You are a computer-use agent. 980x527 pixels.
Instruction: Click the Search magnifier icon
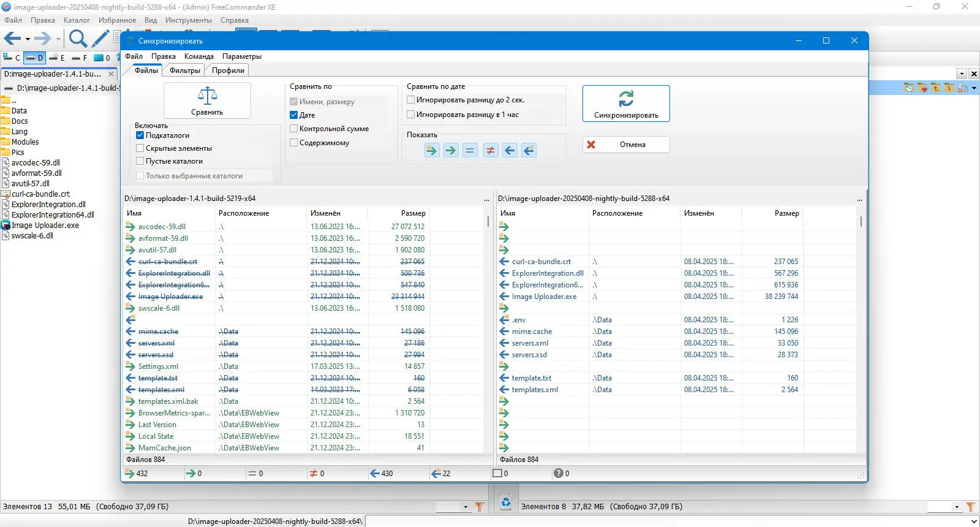[x=78, y=39]
